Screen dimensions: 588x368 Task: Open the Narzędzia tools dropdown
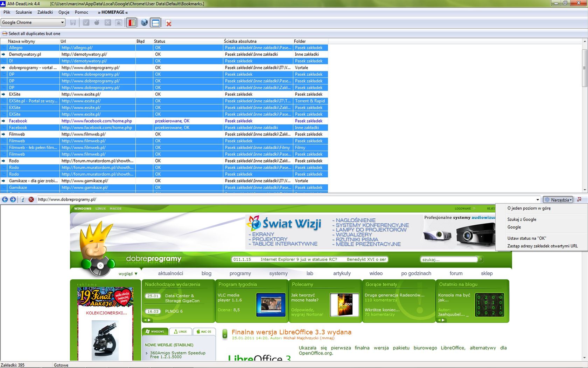(x=558, y=200)
